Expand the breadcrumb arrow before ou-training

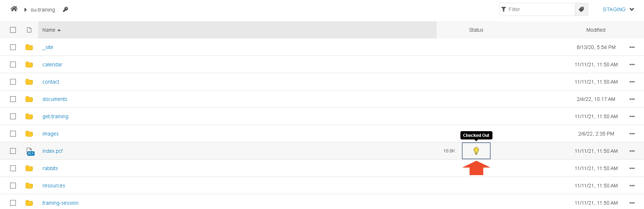[x=26, y=10]
